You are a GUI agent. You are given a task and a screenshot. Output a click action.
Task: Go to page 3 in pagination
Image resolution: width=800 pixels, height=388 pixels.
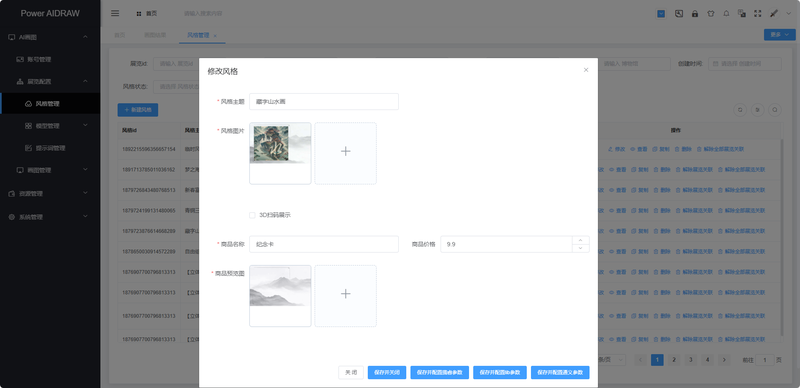690,359
